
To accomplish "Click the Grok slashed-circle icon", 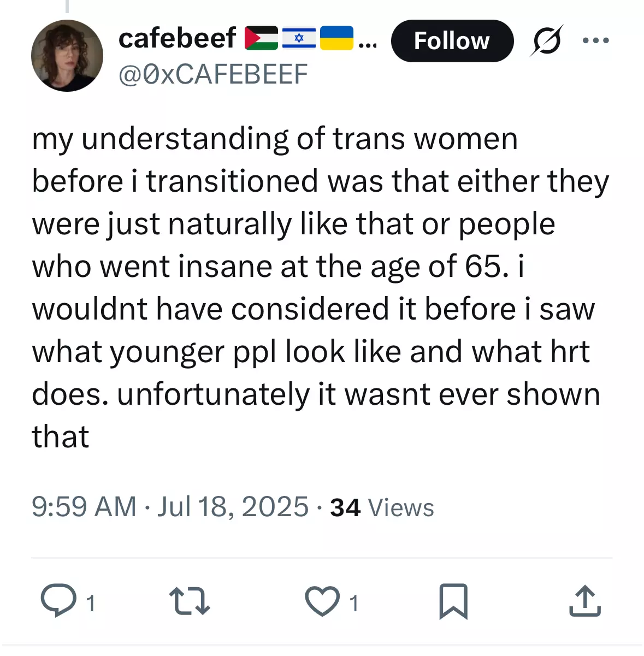I will point(546,41).
